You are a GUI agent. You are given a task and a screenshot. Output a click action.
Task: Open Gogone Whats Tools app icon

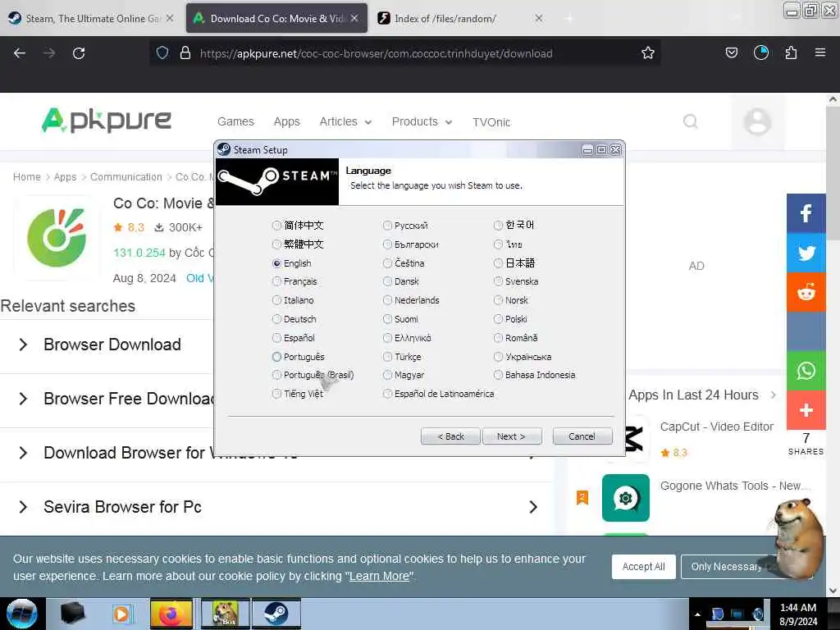(x=625, y=498)
